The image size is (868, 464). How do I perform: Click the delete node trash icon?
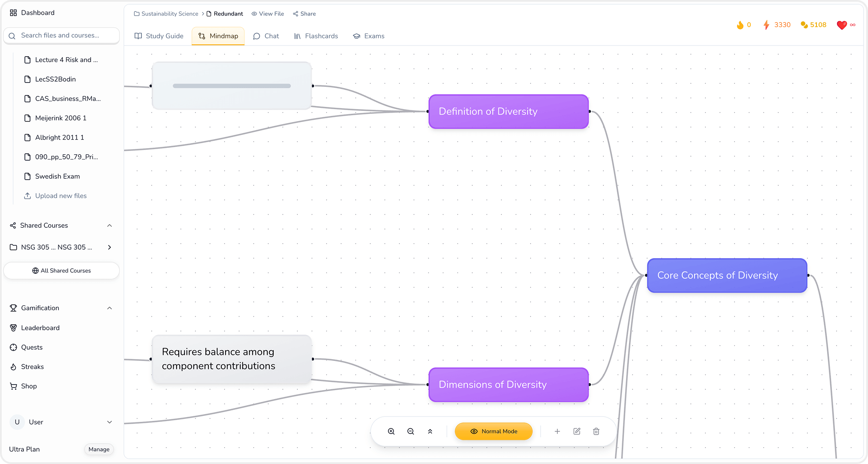[x=596, y=431]
